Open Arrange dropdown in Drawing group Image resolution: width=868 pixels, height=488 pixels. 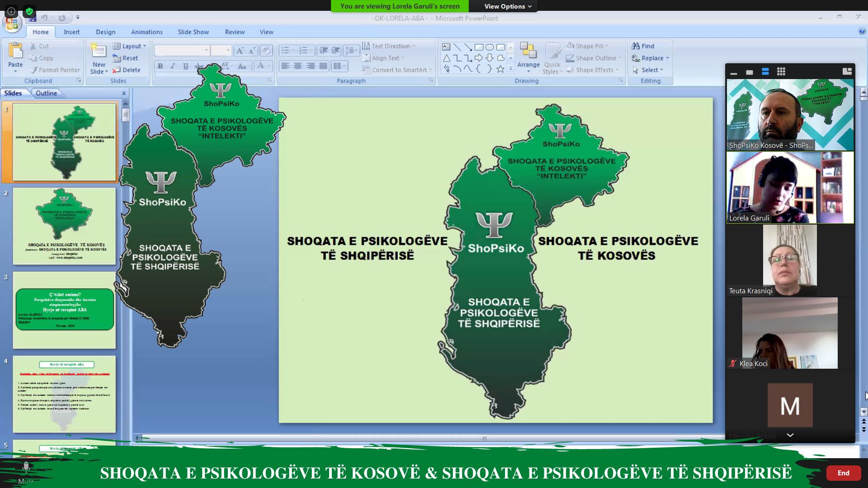[x=528, y=58]
